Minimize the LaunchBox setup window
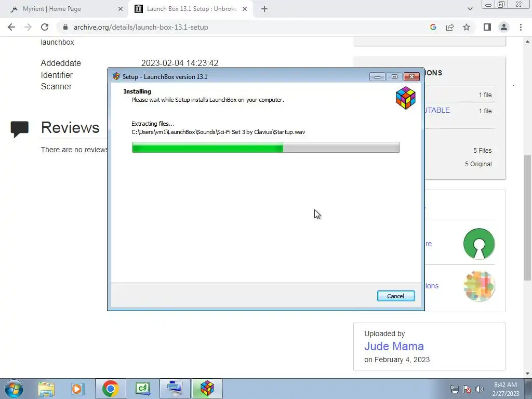The height and width of the screenshot is (399, 532). point(377,77)
